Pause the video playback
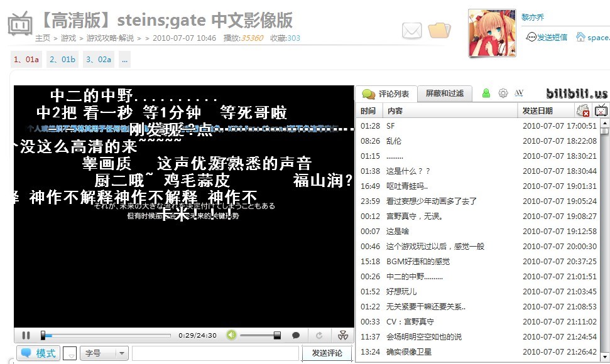 (26, 335)
